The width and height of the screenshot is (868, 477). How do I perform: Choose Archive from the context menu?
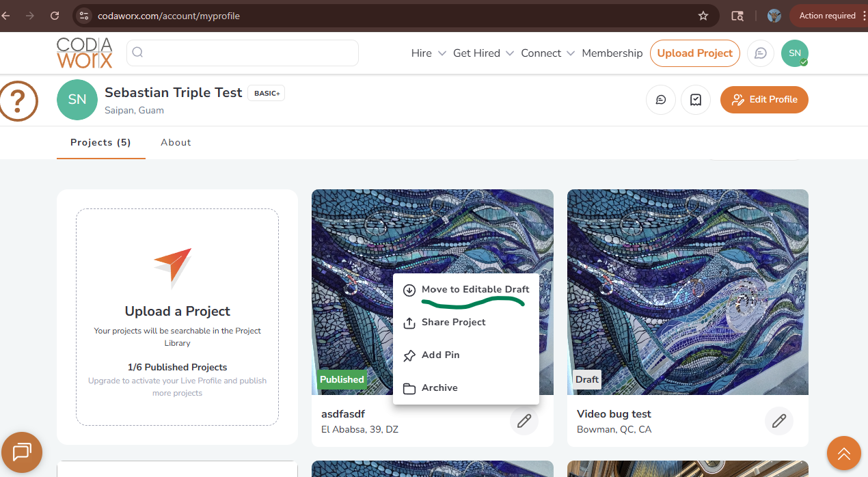pos(439,388)
